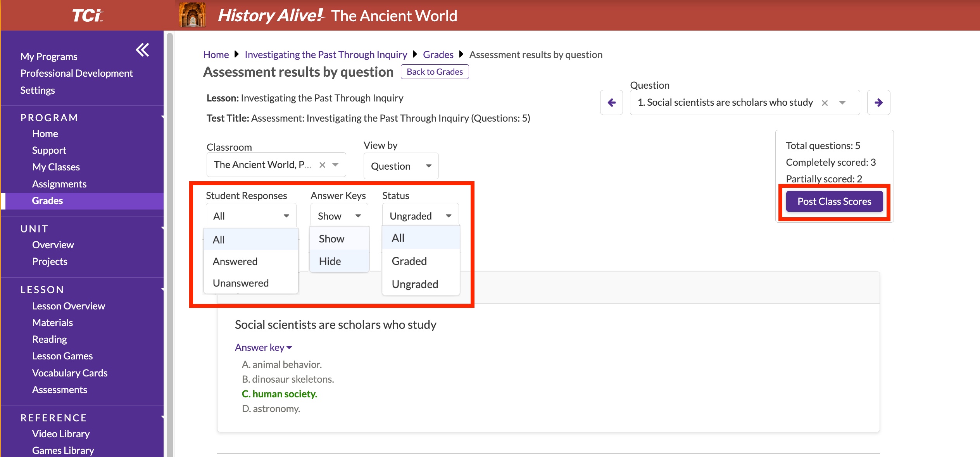
Task: Open Vocabulary Cards in the sidebar
Action: 70,373
